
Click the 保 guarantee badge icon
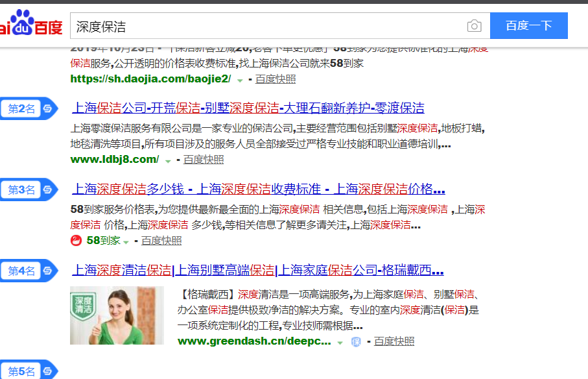coord(356,342)
